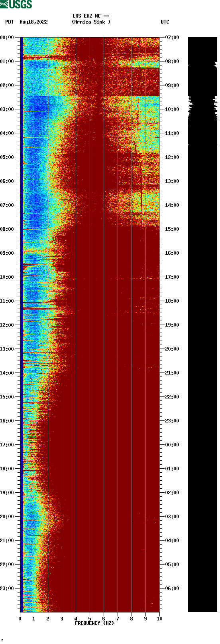Click the 06:00 UTC time label
This screenshot has width=220, height=644.
pyautogui.click(x=172, y=589)
